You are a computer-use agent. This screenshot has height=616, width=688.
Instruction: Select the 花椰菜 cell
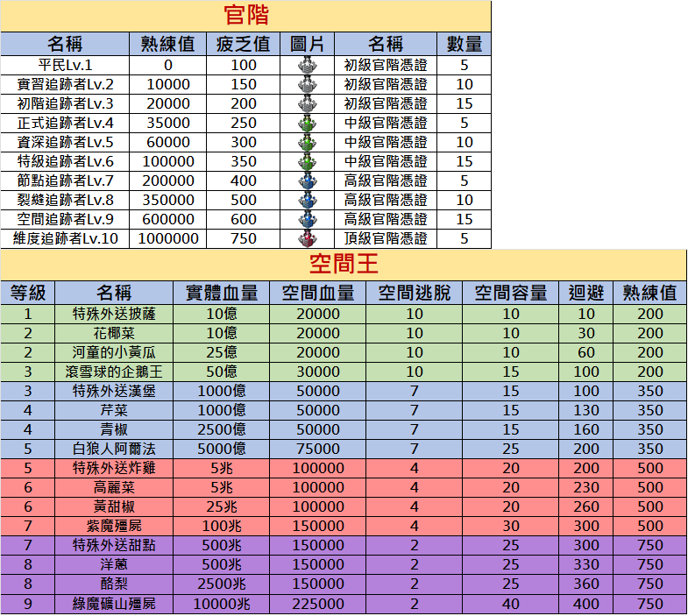[114, 334]
